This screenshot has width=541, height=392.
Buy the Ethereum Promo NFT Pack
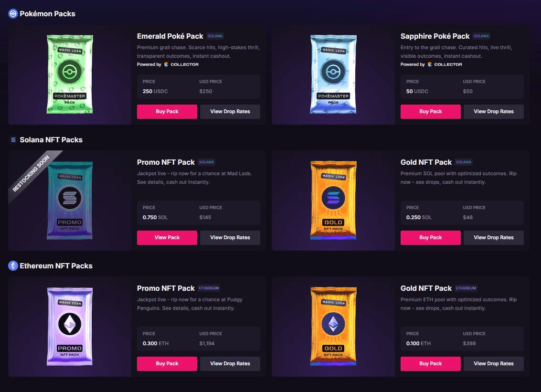[x=167, y=364]
